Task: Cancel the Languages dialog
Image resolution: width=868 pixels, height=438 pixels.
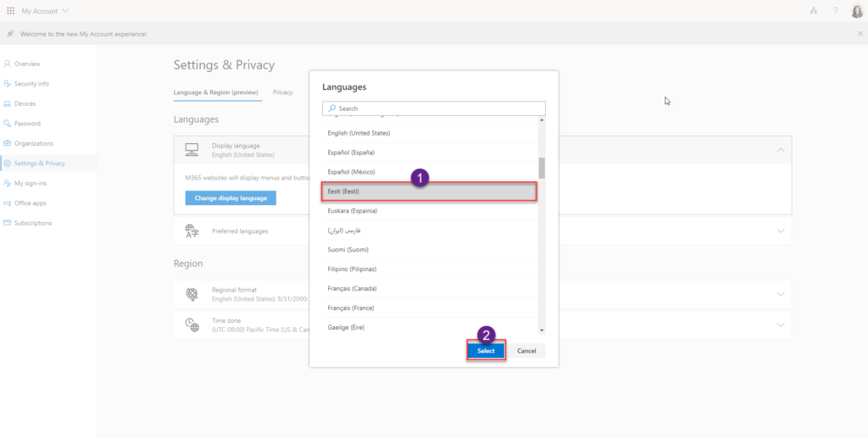Action: point(526,351)
